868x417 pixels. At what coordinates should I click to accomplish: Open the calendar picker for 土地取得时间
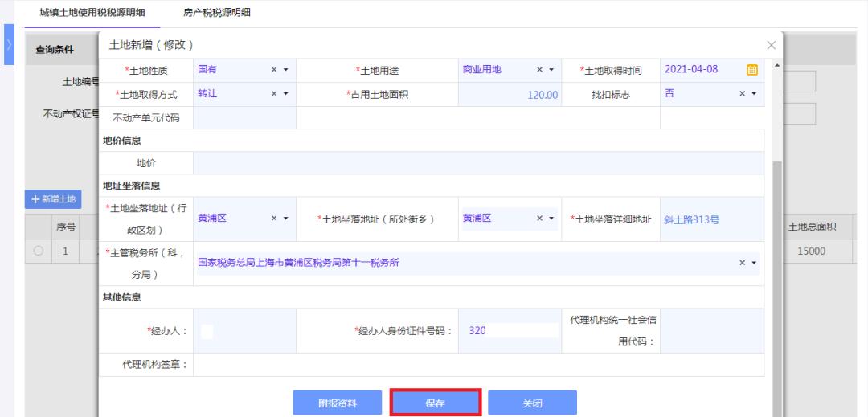click(752, 70)
